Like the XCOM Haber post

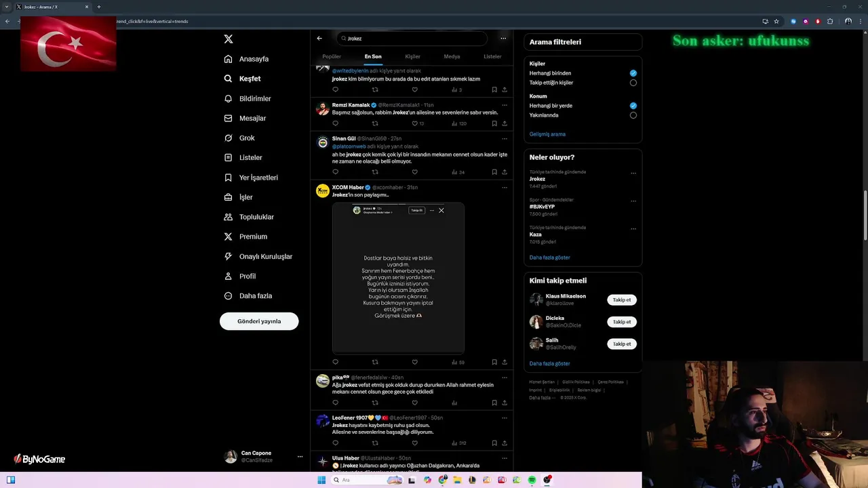(414, 362)
